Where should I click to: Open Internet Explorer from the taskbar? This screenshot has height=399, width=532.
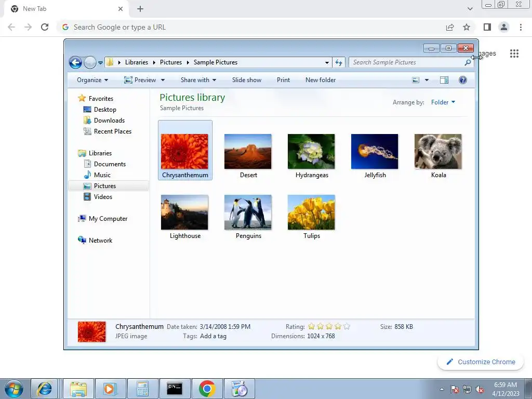[x=45, y=389]
